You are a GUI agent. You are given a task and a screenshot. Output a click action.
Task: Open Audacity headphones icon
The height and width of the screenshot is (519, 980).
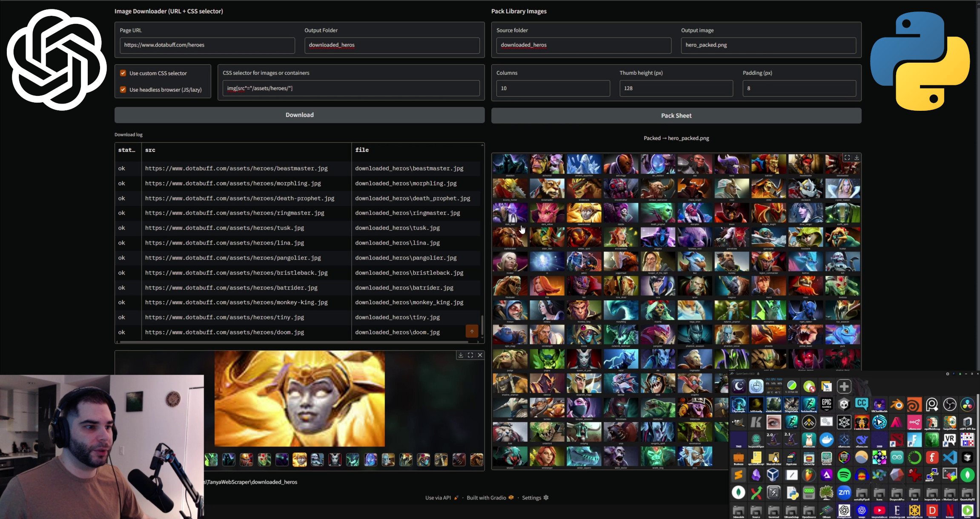coord(862,475)
